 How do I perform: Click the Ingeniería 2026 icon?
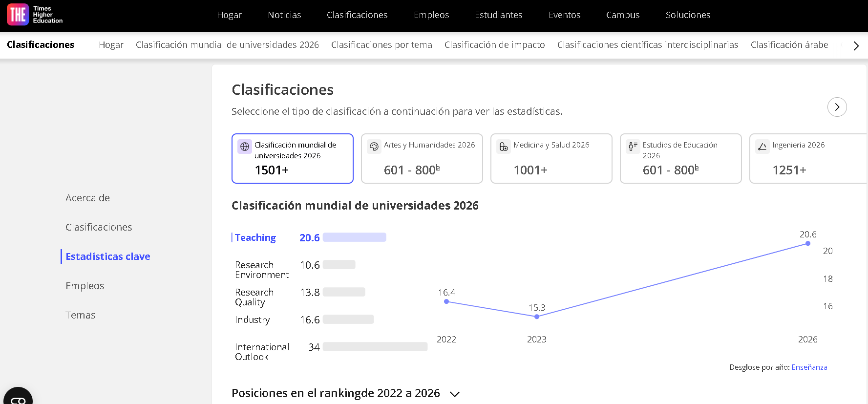pyautogui.click(x=762, y=147)
